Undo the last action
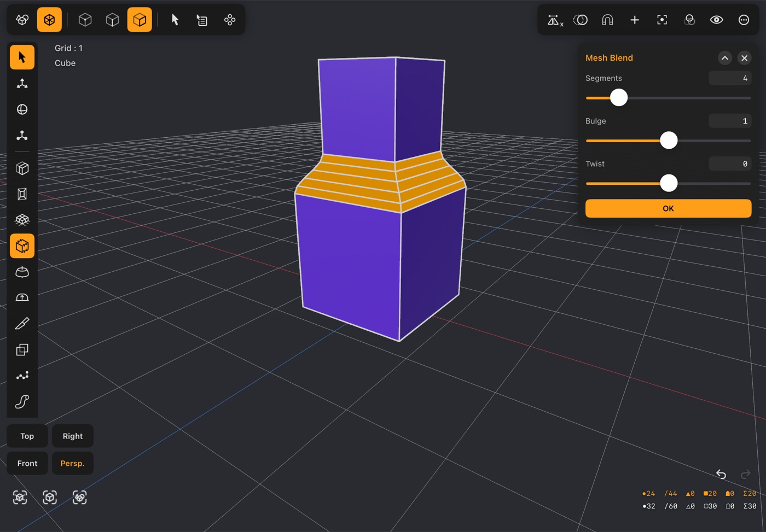 click(x=721, y=474)
